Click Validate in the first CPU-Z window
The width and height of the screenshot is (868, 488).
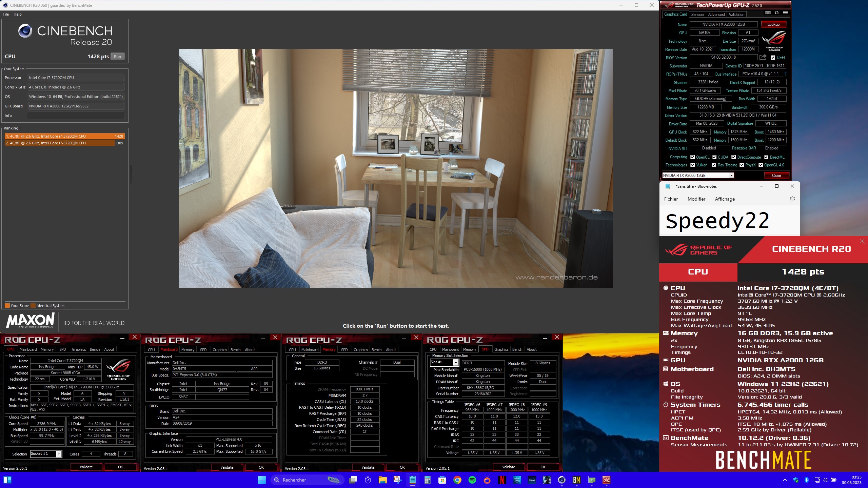[86, 467]
